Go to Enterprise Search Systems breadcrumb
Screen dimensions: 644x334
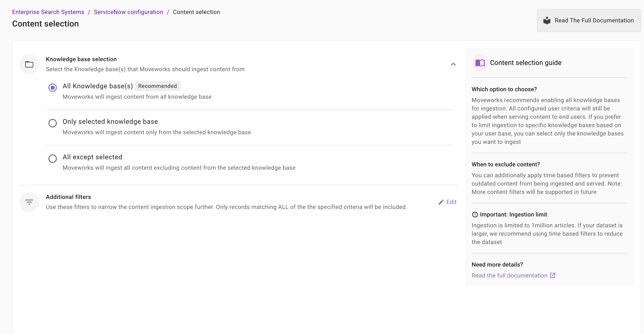tap(48, 12)
